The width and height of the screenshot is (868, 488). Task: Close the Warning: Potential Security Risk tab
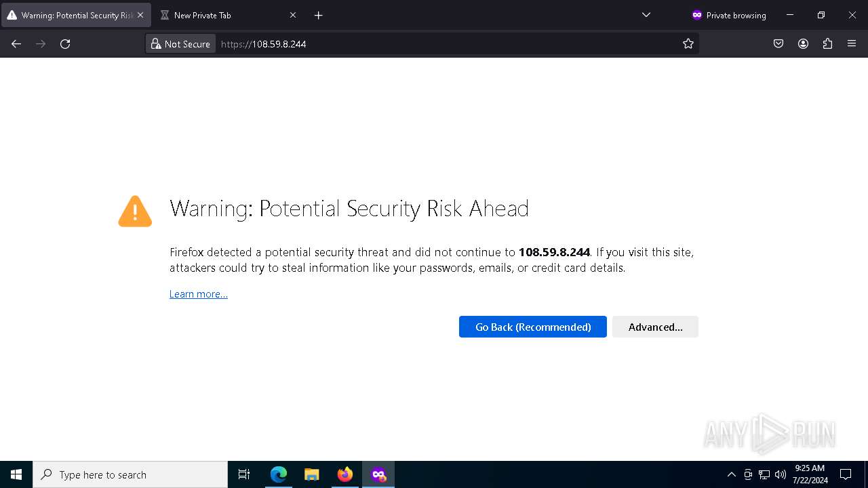(x=140, y=15)
